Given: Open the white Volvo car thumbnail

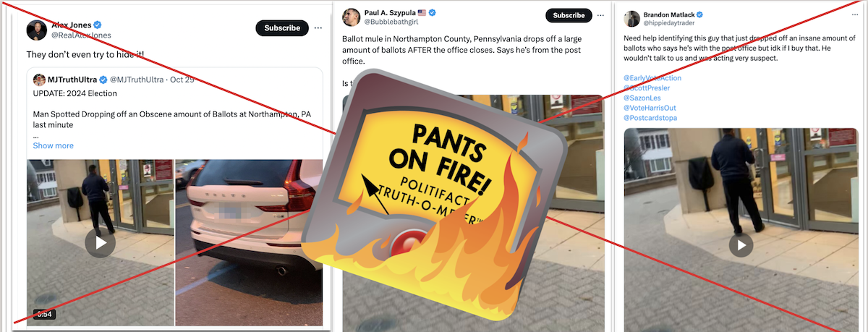Looking at the screenshot, I should tap(248, 242).
